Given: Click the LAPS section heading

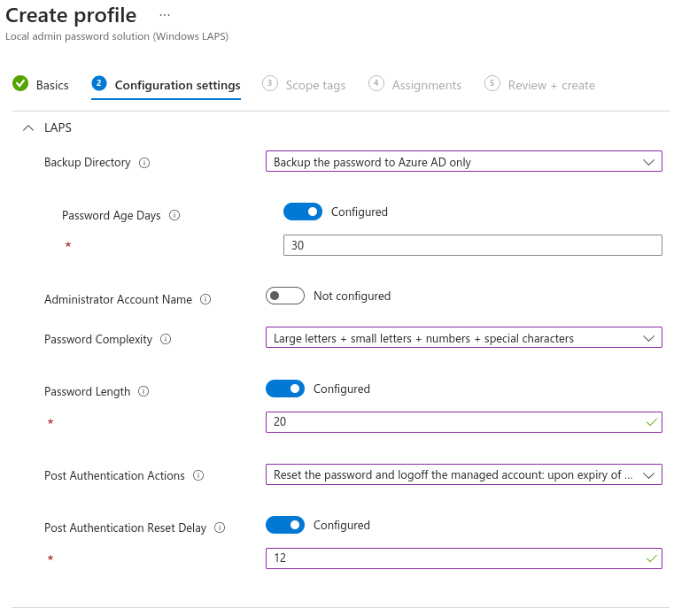Looking at the screenshot, I should [x=58, y=128].
